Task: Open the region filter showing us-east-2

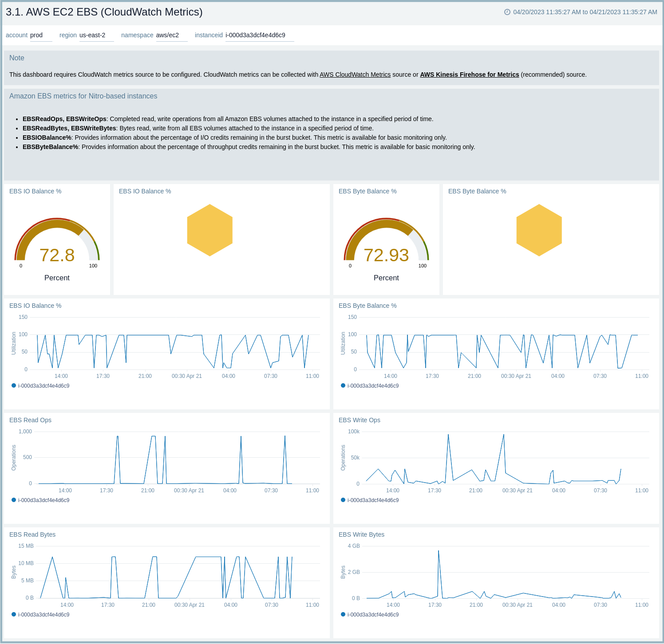Action: (92, 35)
